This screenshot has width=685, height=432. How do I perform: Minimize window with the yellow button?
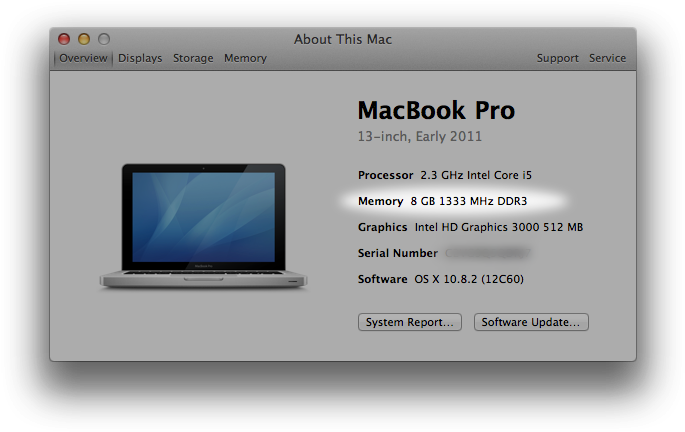[84, 39]
